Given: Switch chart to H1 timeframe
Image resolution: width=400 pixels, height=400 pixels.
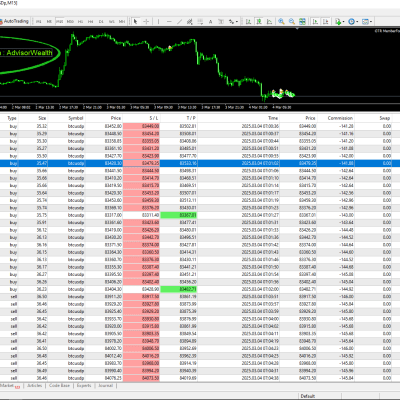Looking at the screenshot, I should click(x=80, y=22).
